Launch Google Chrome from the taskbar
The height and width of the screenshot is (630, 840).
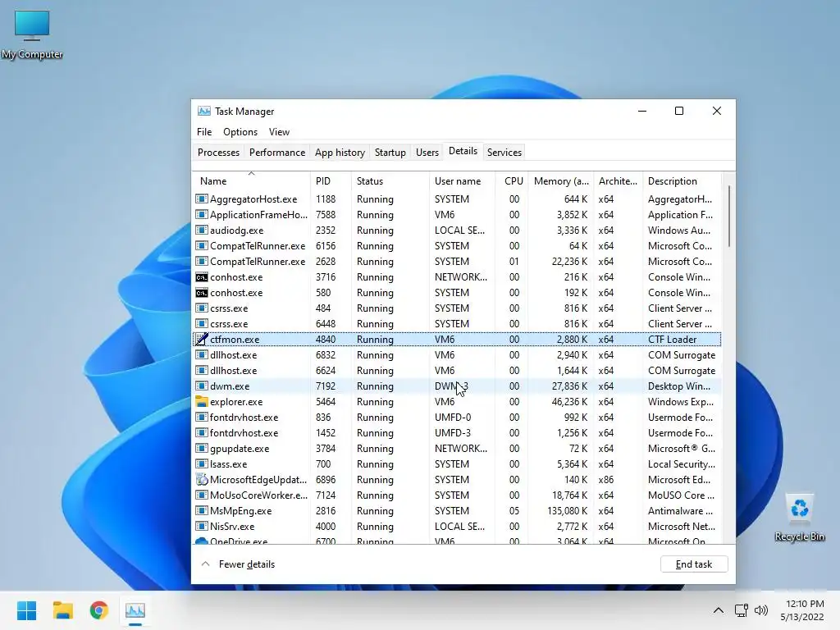click(98, 610)
